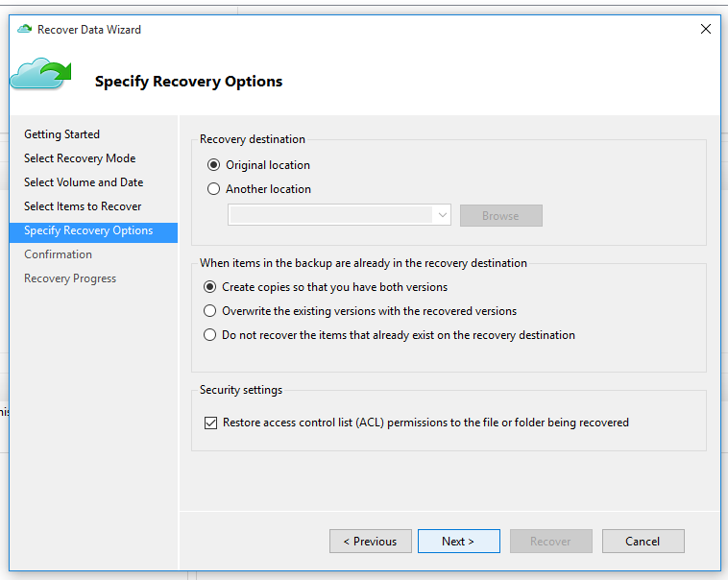This screenshot has height=580, width=728.
Task: Expand the recovery location dropdown arrow
Action: (442, 215)
